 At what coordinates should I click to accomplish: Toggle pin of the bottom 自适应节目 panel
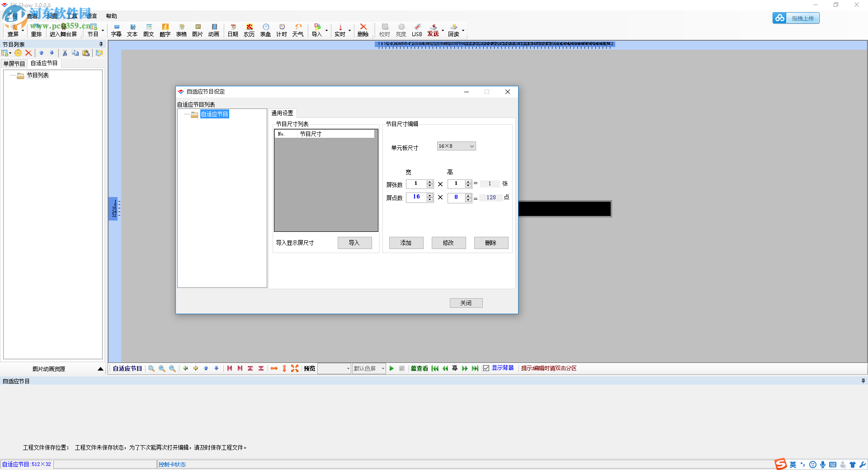click(863, 381)
